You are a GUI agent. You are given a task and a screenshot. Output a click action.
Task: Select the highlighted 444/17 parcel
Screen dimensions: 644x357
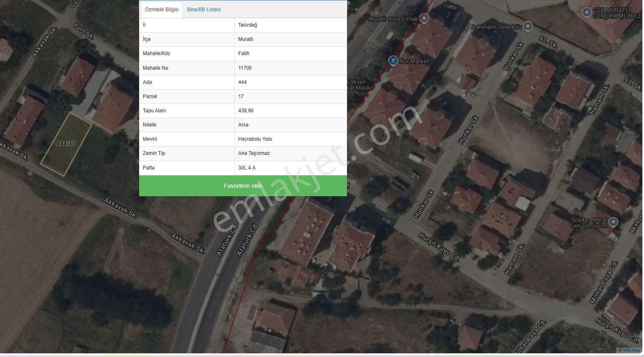click(66, 144)
